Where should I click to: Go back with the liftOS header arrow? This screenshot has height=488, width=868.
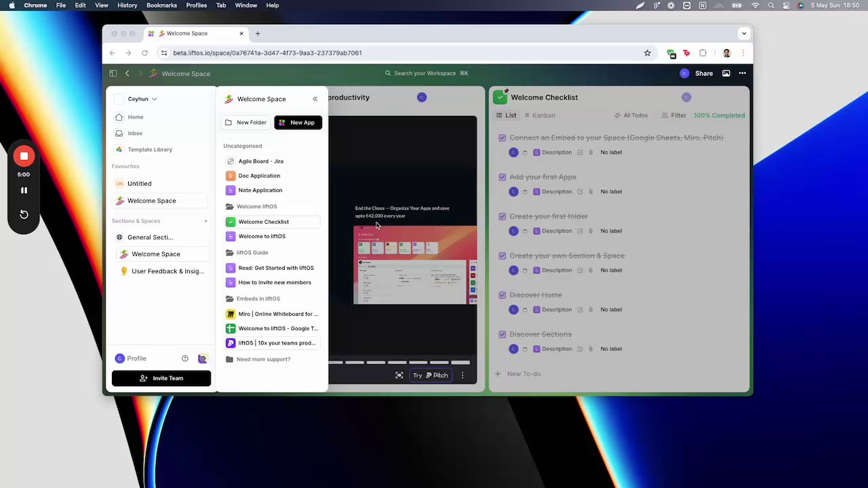[x=127, y=73]
